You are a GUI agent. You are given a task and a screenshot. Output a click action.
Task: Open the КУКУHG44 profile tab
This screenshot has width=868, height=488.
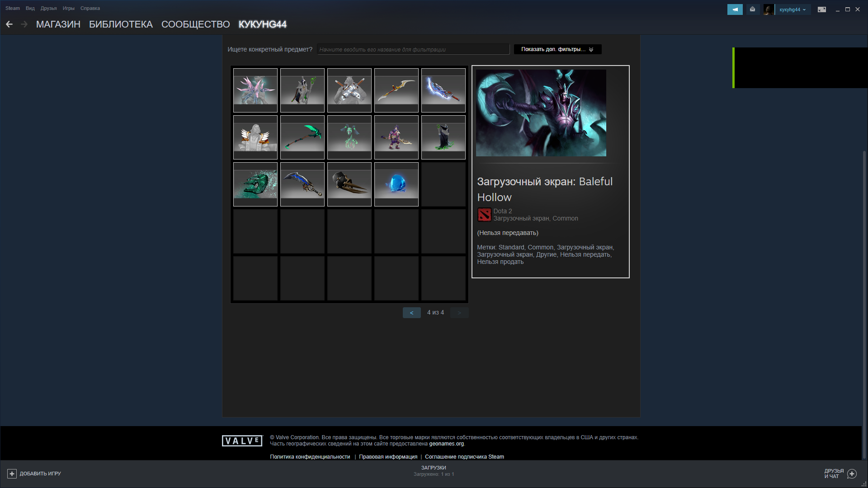pos(263,24)
